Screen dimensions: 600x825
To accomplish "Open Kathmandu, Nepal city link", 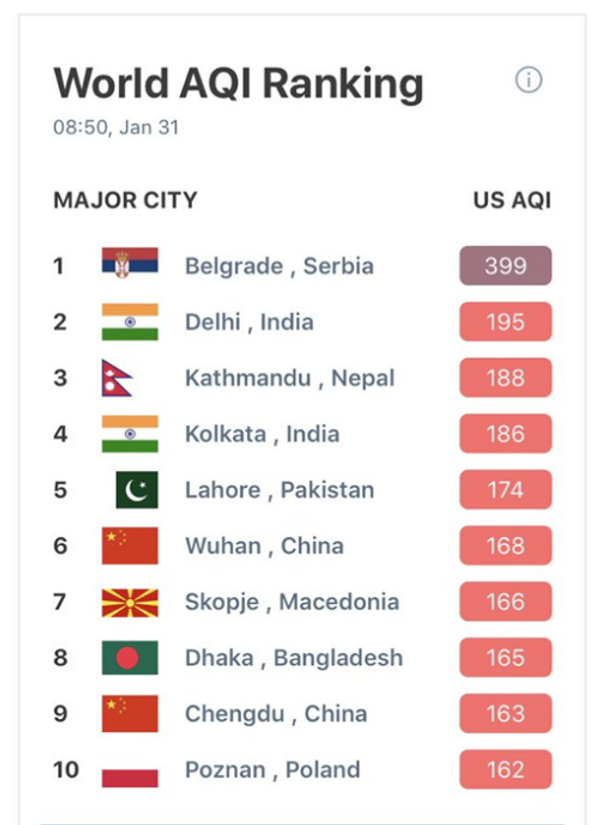I will [x=289, y=378].
